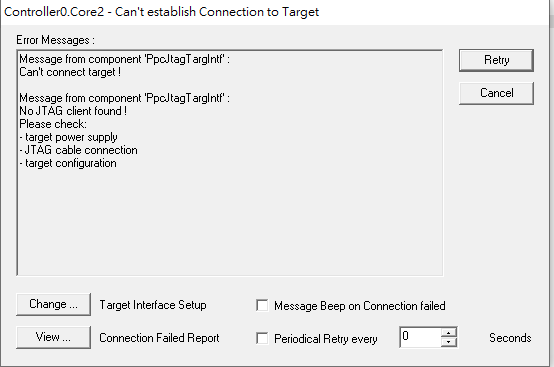Cancel the connection dialog
Viewport: 554px width, 367px height.
tap(496, 93)
